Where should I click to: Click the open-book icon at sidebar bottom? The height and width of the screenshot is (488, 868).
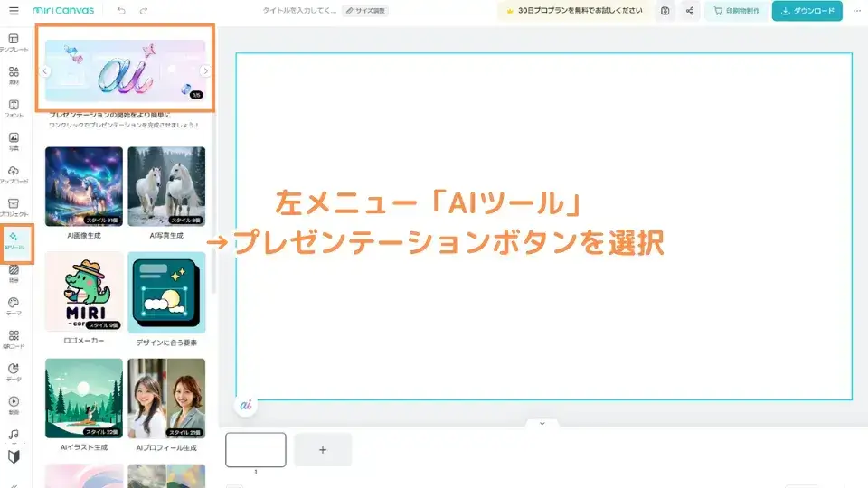(14, 457)
